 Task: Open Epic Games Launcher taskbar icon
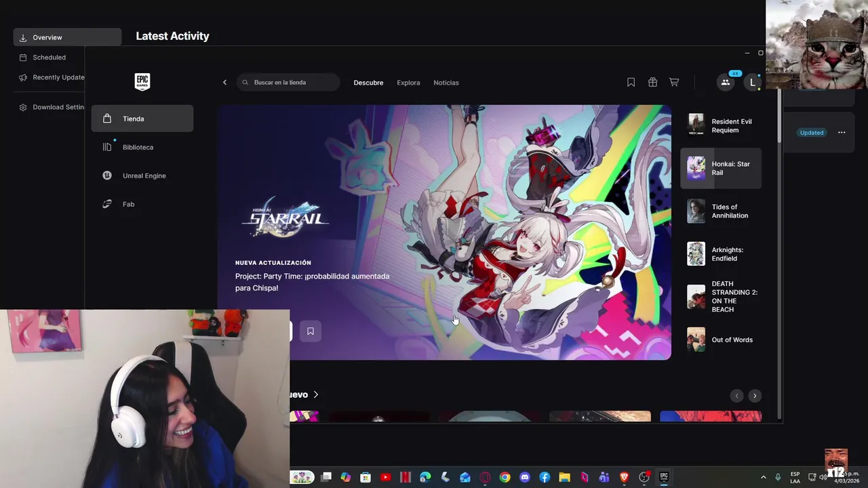pos(664,477)
